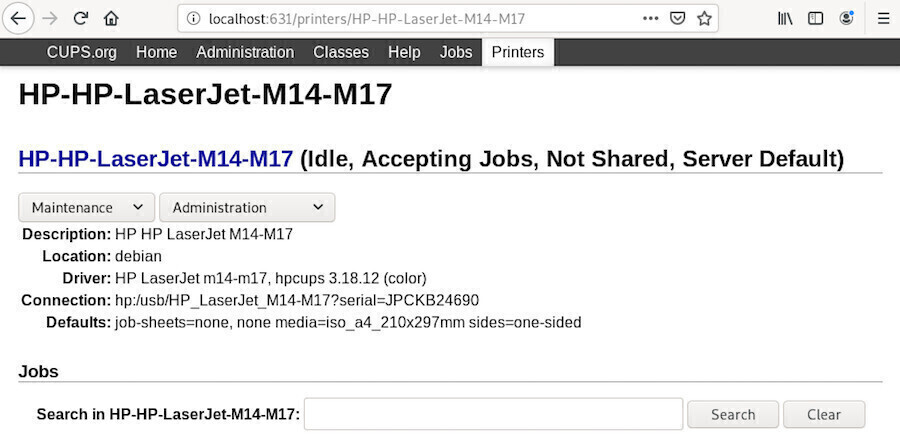Reload the current CUPS page
The width and height of the screenshot is (900, 435).
[81, 18]
